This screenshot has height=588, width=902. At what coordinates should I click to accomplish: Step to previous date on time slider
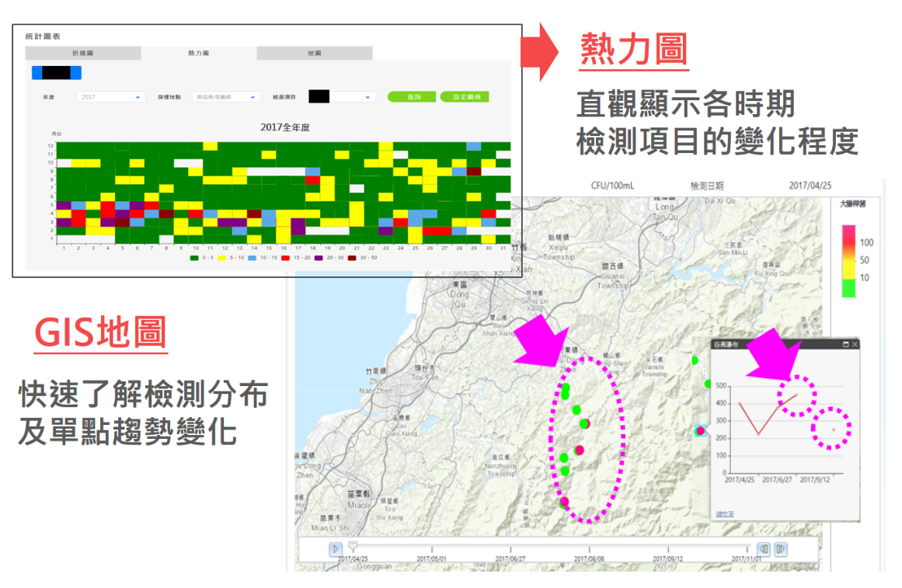tap(764, 549)
